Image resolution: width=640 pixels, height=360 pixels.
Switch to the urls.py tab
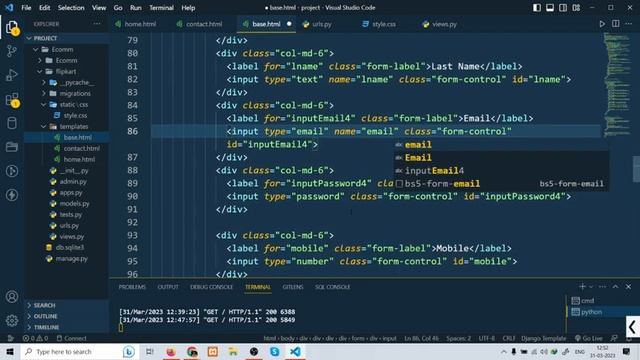click(x=322, y=24)
